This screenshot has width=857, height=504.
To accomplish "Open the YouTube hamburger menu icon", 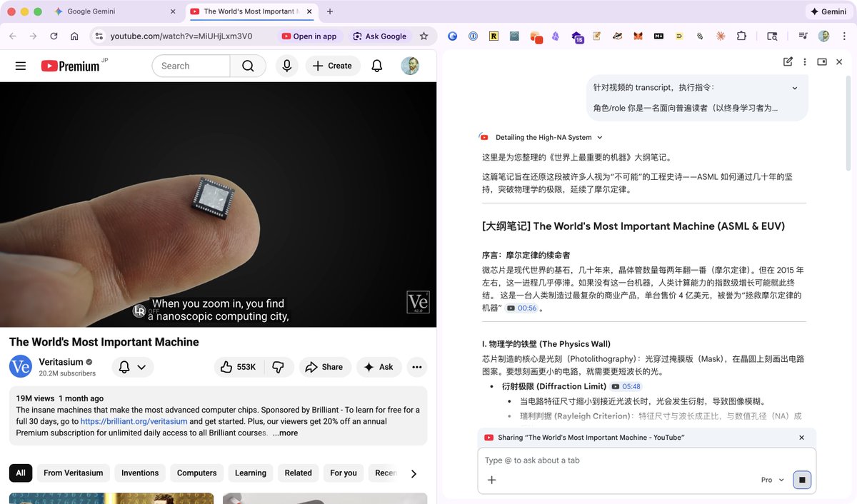I will [x=20, y=65].
